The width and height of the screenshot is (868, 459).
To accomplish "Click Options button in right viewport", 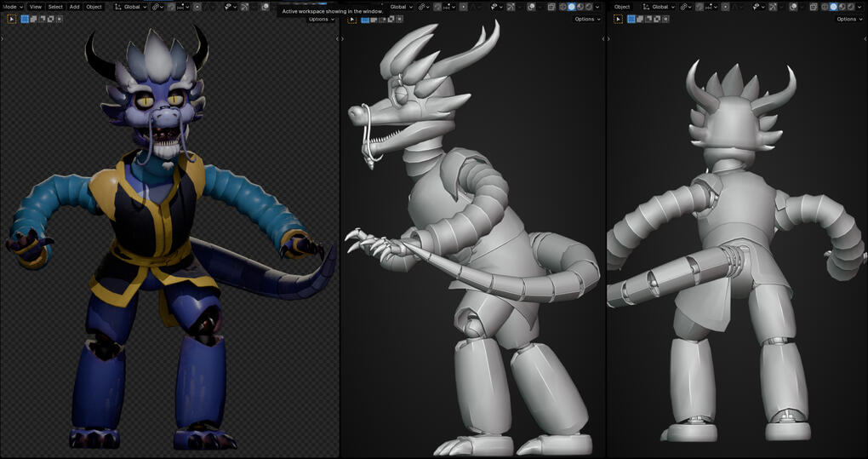I will (x=850, y=19).
